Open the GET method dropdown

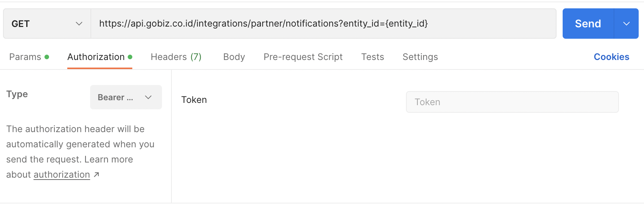tap(47, 24)
